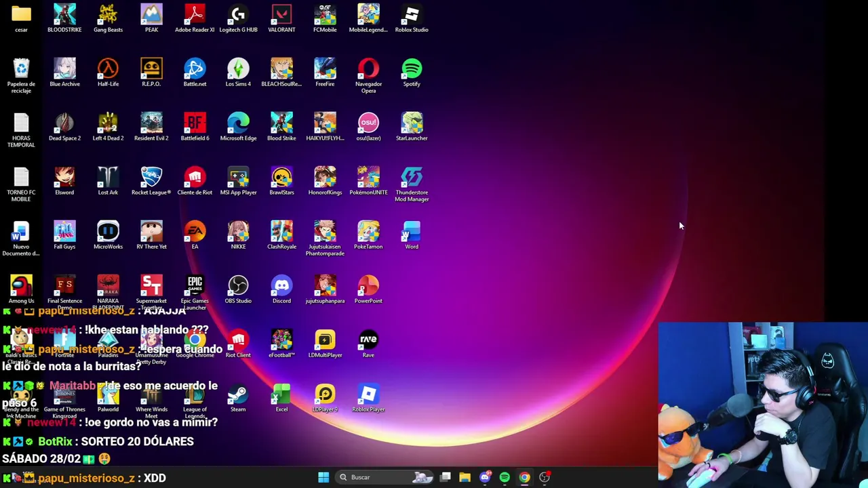868x488 pixels.
Task: Open Thunderstore Mod Manager icon
Action: point(412,184)
